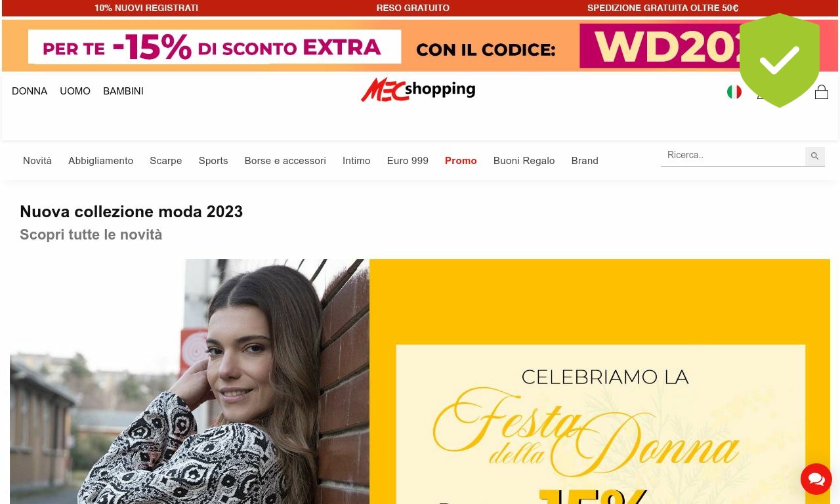Click the magnifier search button
The image size is (840, 504).
(815, 156)
